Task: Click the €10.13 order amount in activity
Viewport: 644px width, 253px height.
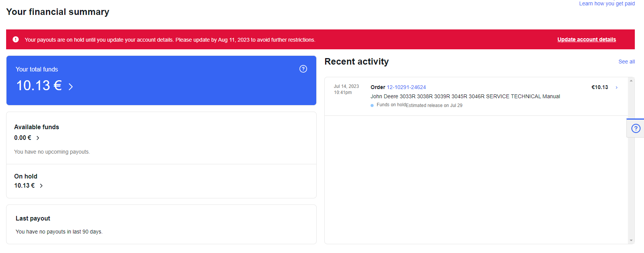Action: coord(599,87)
